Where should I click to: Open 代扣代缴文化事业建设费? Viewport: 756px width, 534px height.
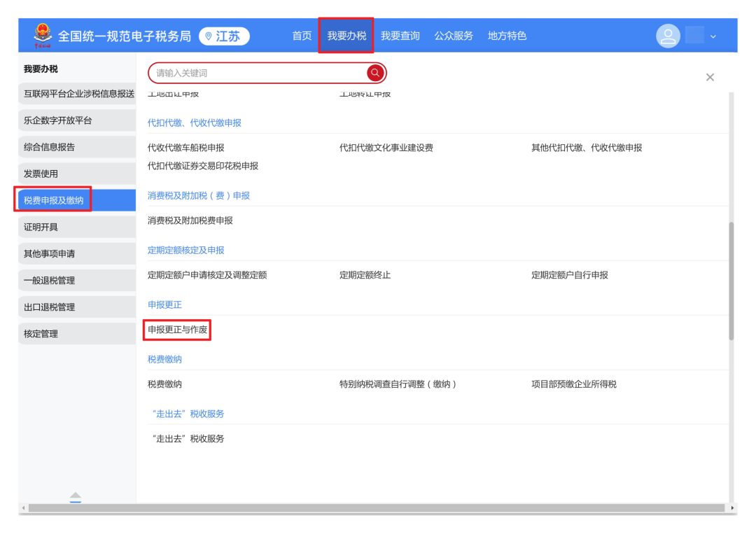(386, 148)
